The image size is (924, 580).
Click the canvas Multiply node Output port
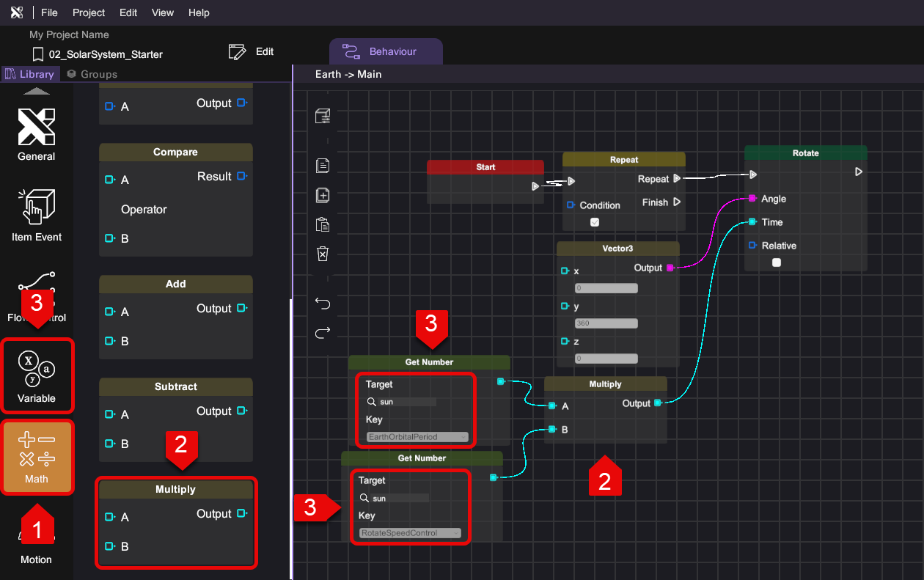(x=659, y=403)
